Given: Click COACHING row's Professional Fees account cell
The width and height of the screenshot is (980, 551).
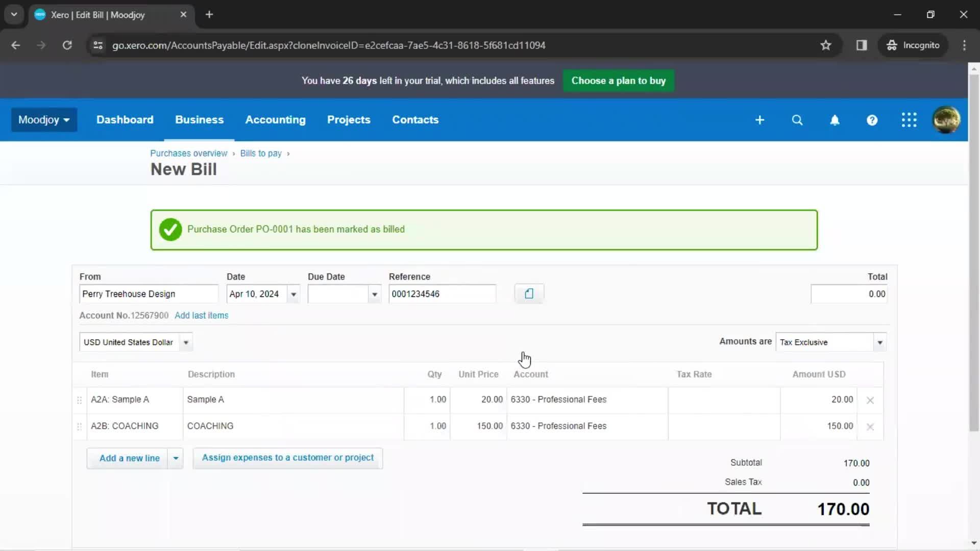Looking at the screenshot, I should tap(587, 426).
